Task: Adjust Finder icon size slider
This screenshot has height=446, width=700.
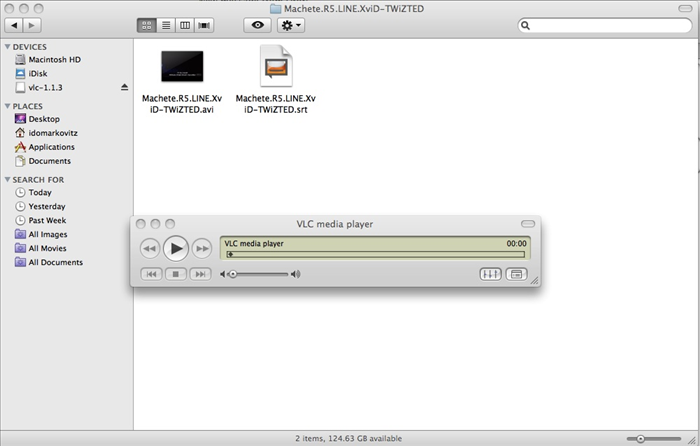Action: [654, 438]
